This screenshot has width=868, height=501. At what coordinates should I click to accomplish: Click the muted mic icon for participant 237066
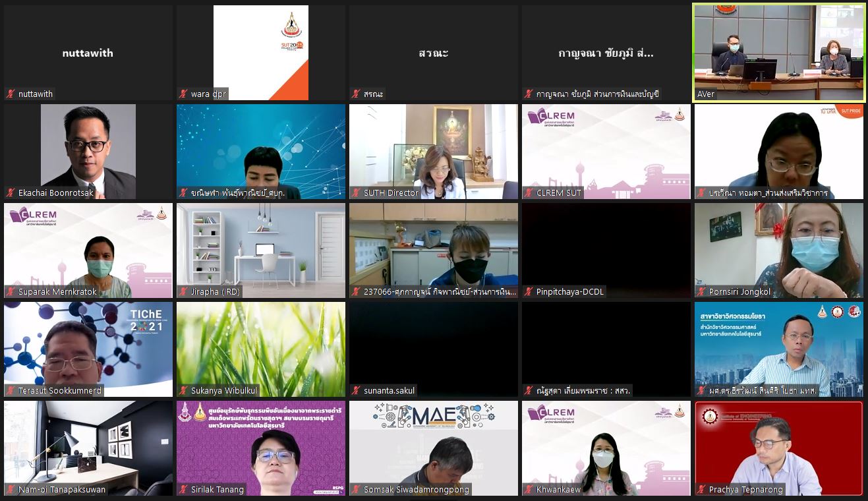point(356,291)
